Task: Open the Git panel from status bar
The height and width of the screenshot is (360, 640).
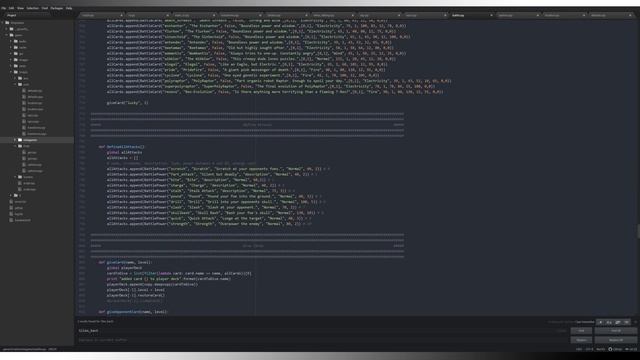Action: (631, 349)
